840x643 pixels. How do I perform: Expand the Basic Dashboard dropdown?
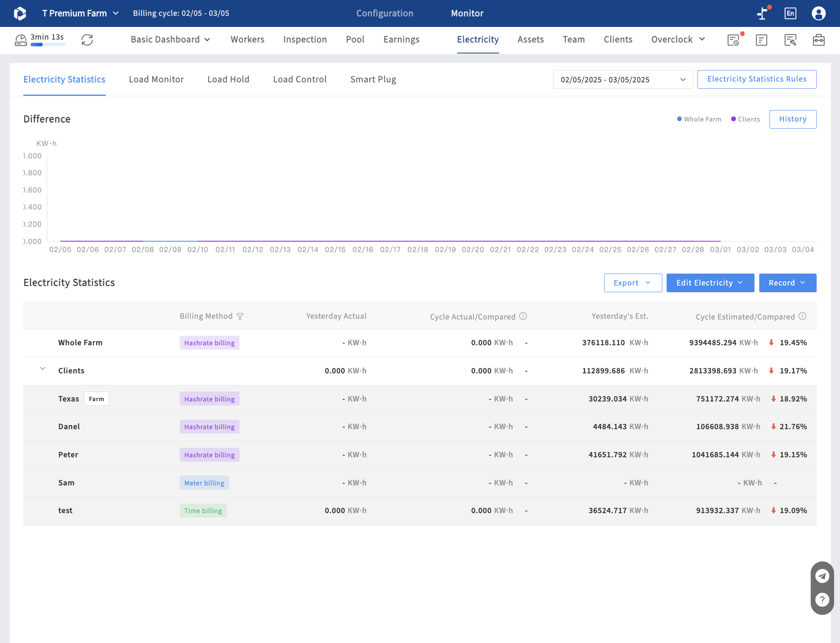170,40
